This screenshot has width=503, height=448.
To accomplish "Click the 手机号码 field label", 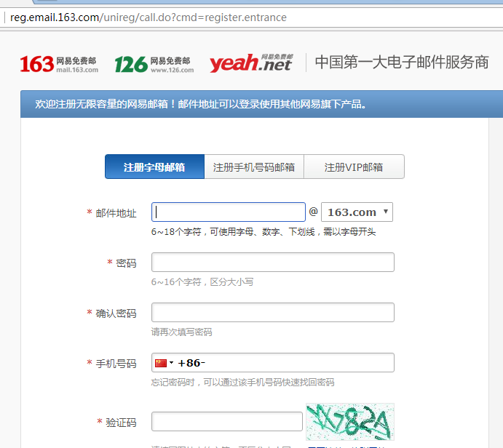I will click(116, 364).
